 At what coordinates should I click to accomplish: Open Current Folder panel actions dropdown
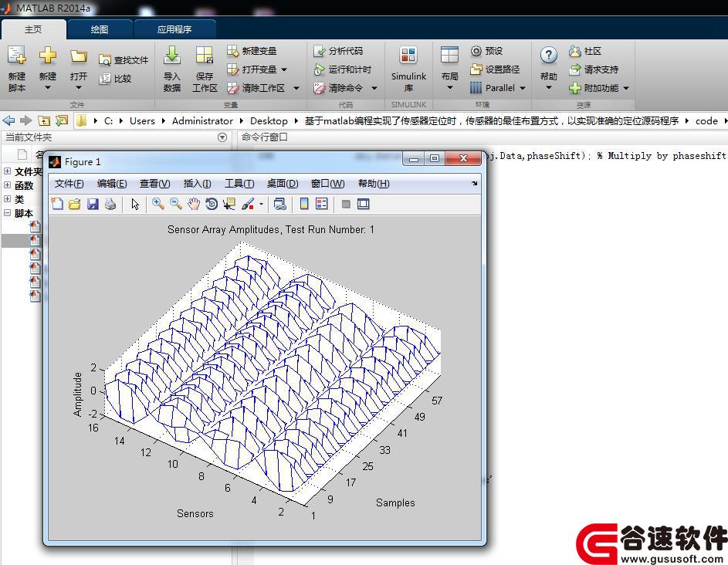click(222, 137)
